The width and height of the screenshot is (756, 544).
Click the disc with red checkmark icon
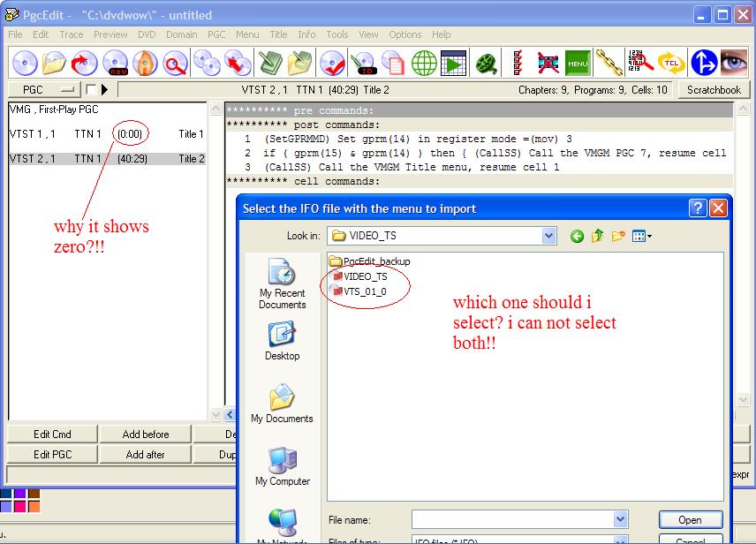click(x=332, y=64)
